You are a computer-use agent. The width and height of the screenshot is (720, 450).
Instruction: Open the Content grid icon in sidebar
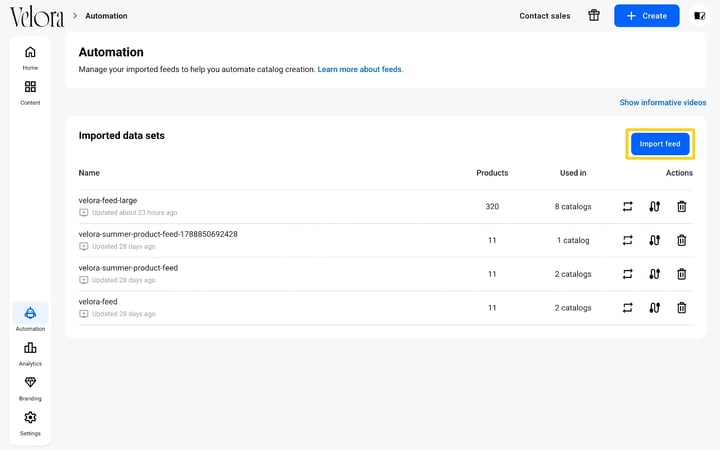click(x=30, y=87)
